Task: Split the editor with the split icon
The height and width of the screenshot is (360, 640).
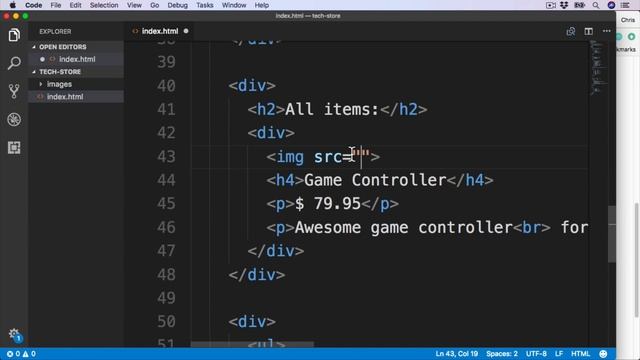Action: [x=588, y=31]
